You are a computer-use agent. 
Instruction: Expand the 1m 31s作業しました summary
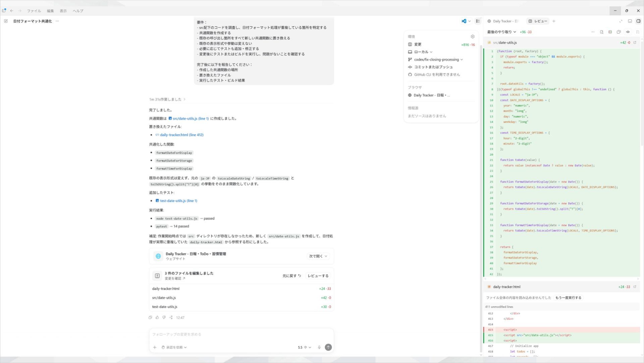[x=167, y=99]
